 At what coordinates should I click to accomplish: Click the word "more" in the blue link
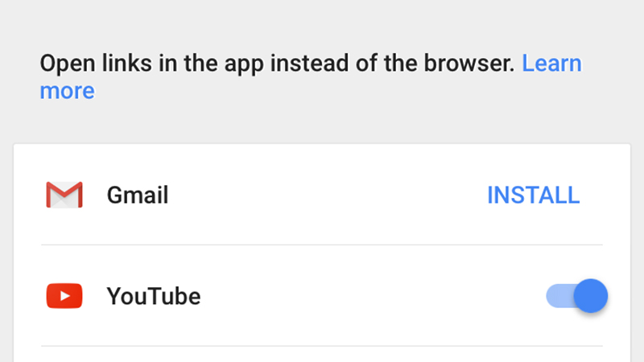click(68, 91)
